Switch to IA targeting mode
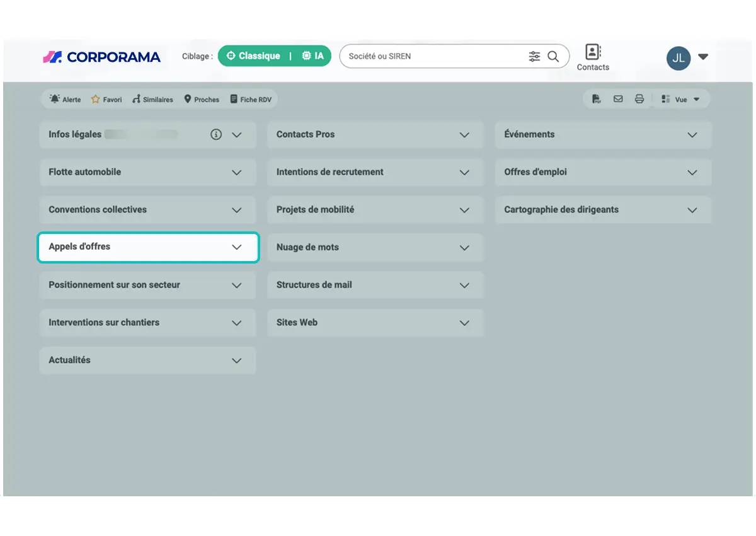The image size is (756, 536). tap(313, 56)
